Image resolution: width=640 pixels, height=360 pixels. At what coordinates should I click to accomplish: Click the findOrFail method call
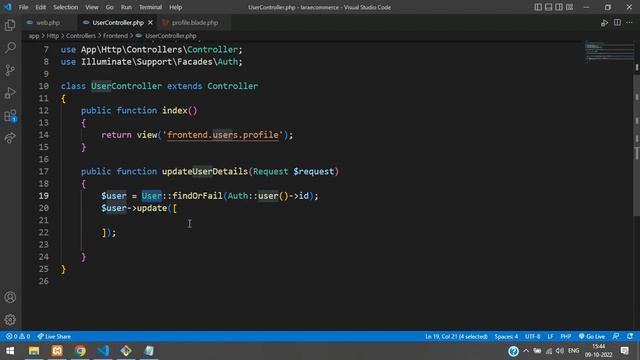[x=197, y=196]
